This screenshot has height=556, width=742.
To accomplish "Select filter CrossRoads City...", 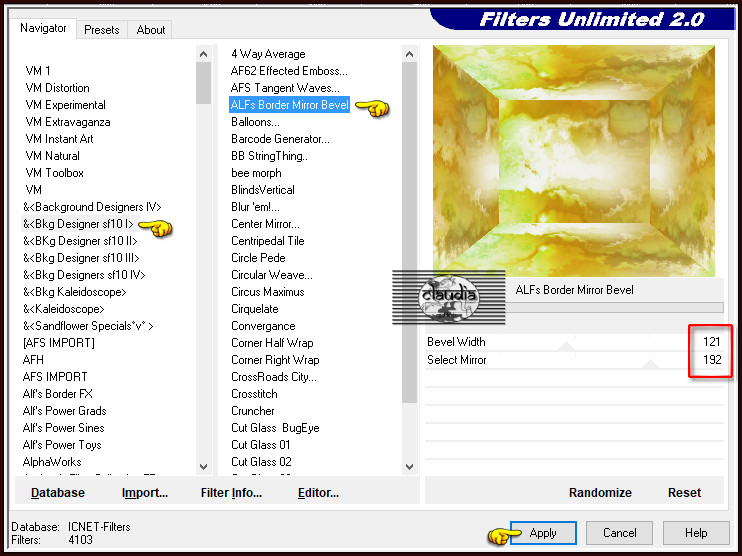I will (274, 377).
